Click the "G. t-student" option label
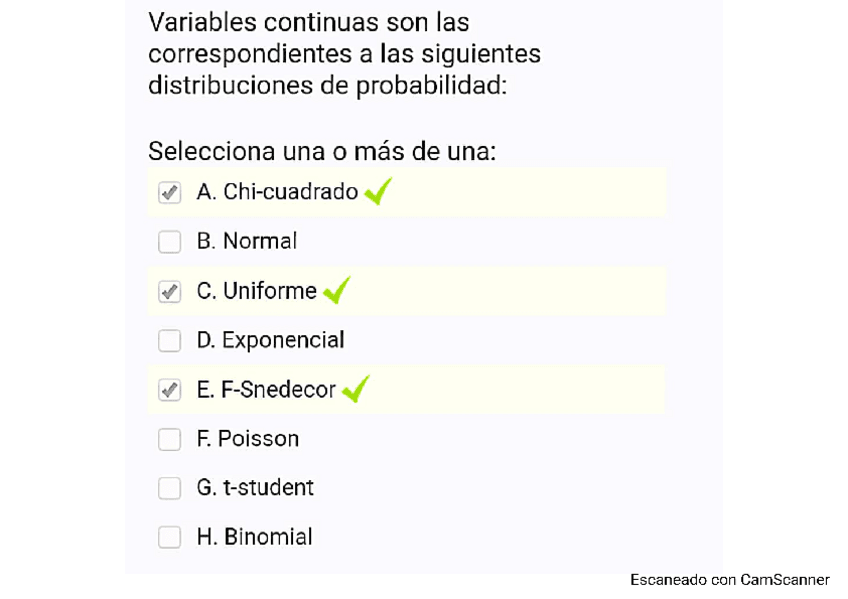 tap(255, 488)
